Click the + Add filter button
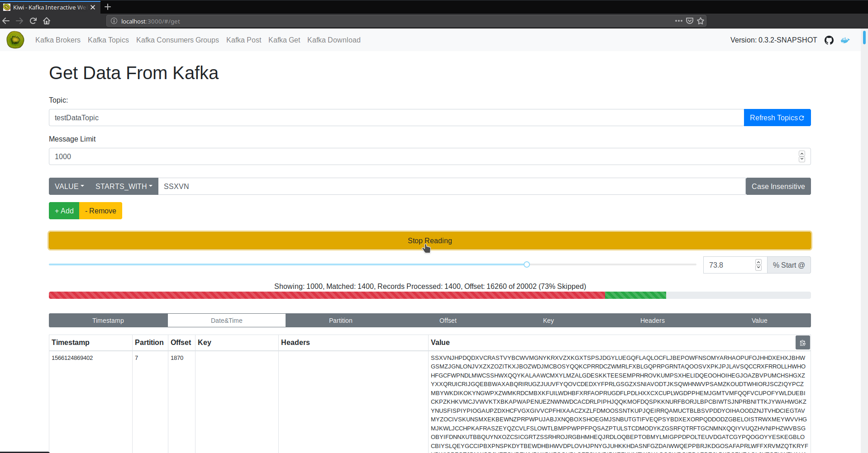 [x=64, y=211]
